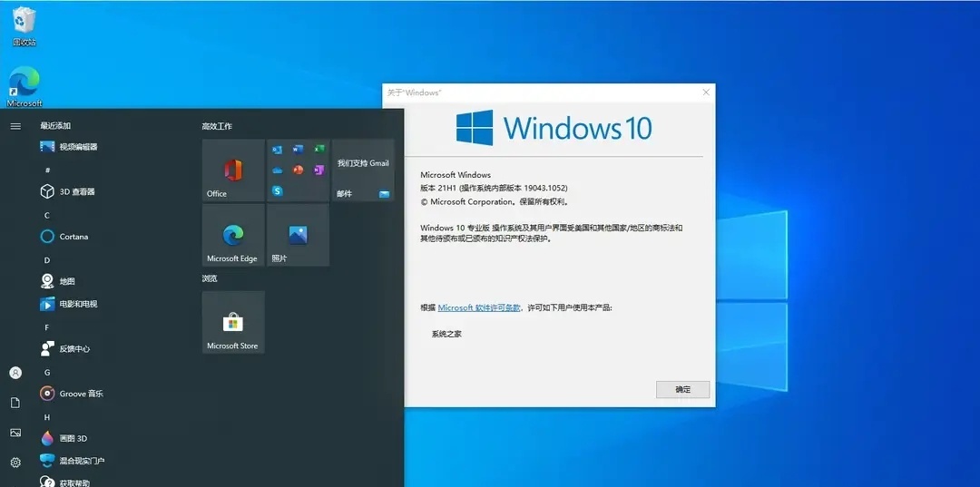Open the 回收站 (Recycle Bin) desktop icon
The image size is (980, 487).
pyautogui.click(x=24, y=27)
